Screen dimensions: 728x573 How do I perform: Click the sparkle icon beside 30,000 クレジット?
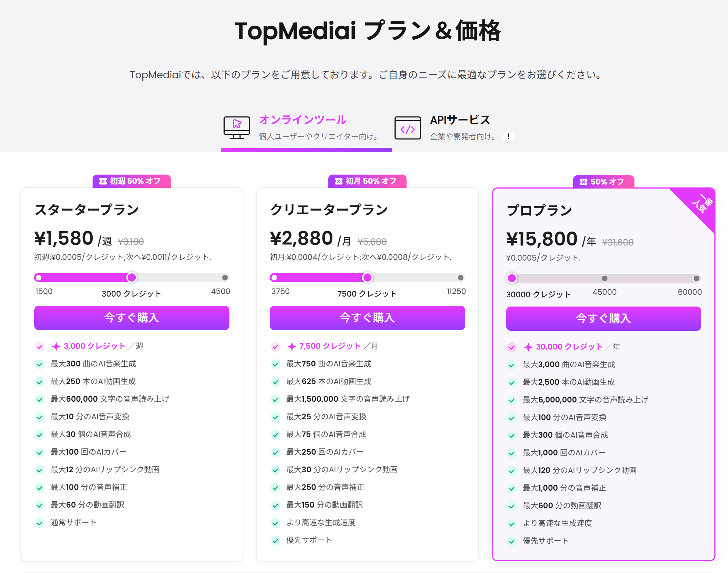[x=528, y=347]
